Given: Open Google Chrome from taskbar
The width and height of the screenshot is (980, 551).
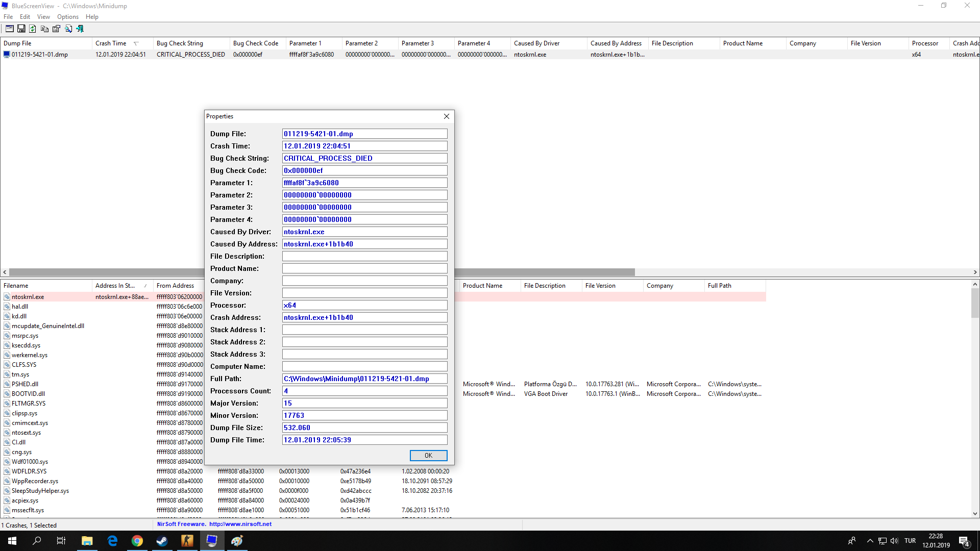Looking at the screenshot, I should pos(137,541).
